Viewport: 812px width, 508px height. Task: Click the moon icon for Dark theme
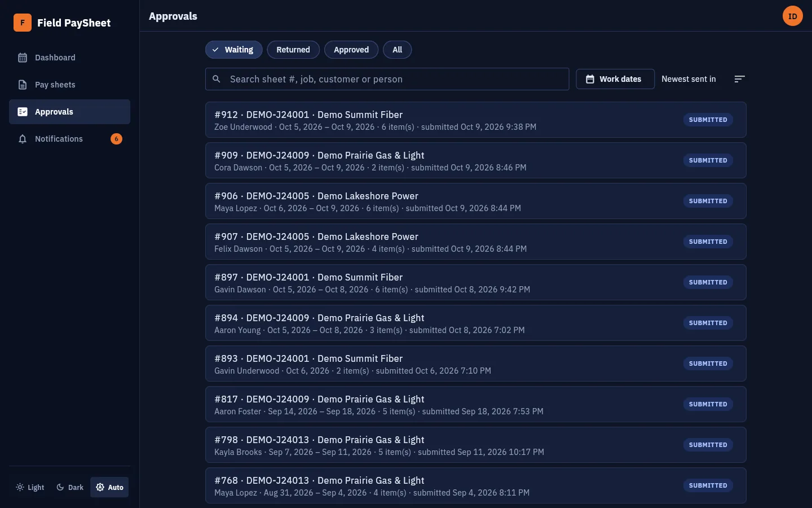click(60, 487)
